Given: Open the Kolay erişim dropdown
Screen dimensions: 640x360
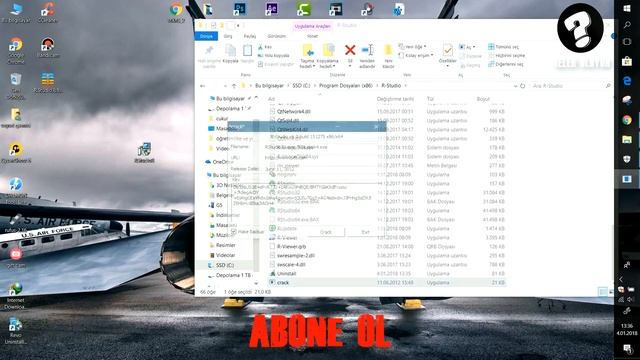Looking at the screenshot, I should pos(416,56).
